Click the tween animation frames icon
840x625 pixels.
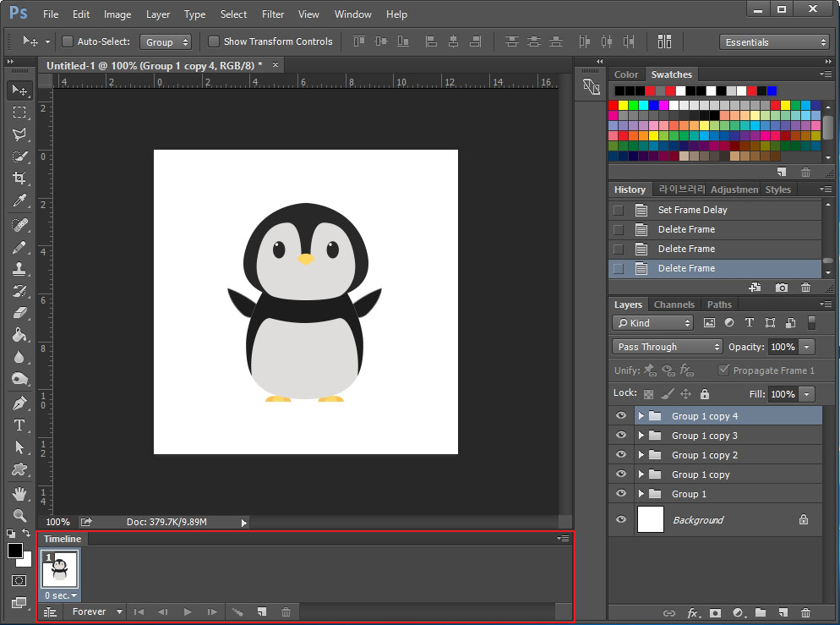click(x=237, y=611)
